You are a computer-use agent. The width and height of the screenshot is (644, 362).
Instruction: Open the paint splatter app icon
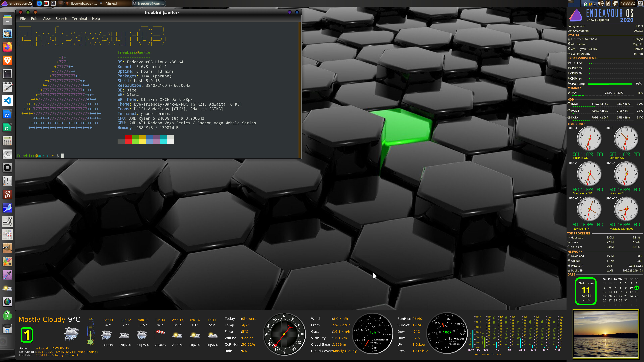pos(7,262)
